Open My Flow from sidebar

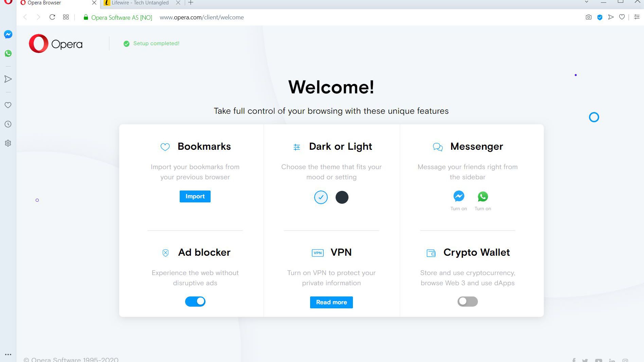pos(8,79)
